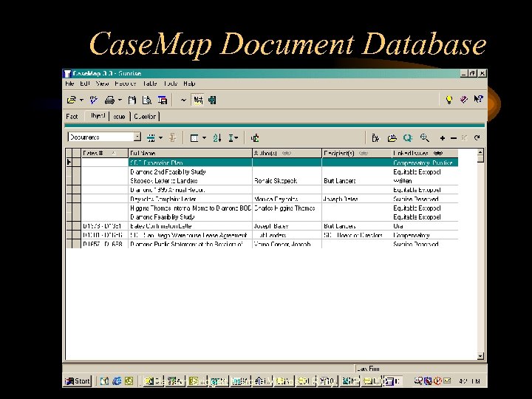Open the Help menu
The width and height of the screenshot is (532, 399).
click(x=189, y=83)
